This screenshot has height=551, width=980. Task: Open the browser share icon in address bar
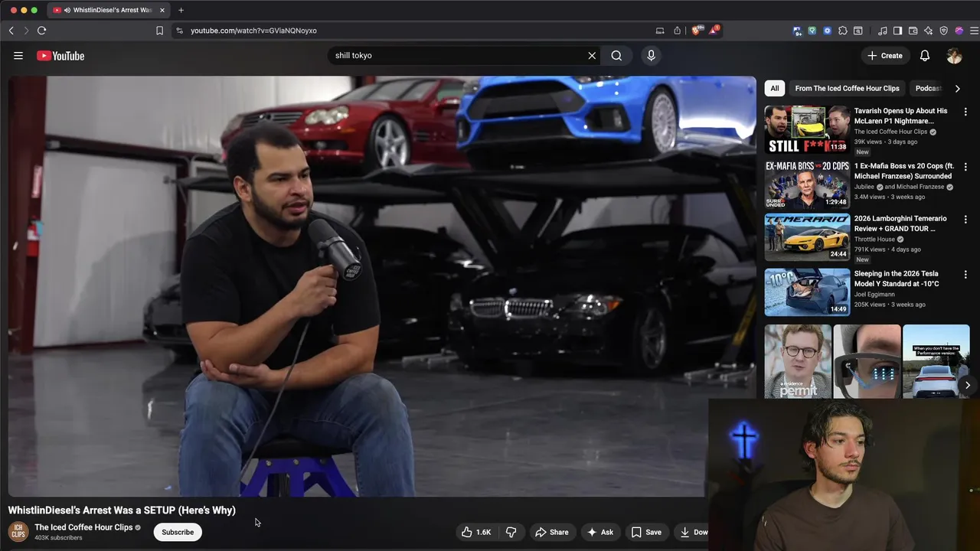click(x=678, y=31)
